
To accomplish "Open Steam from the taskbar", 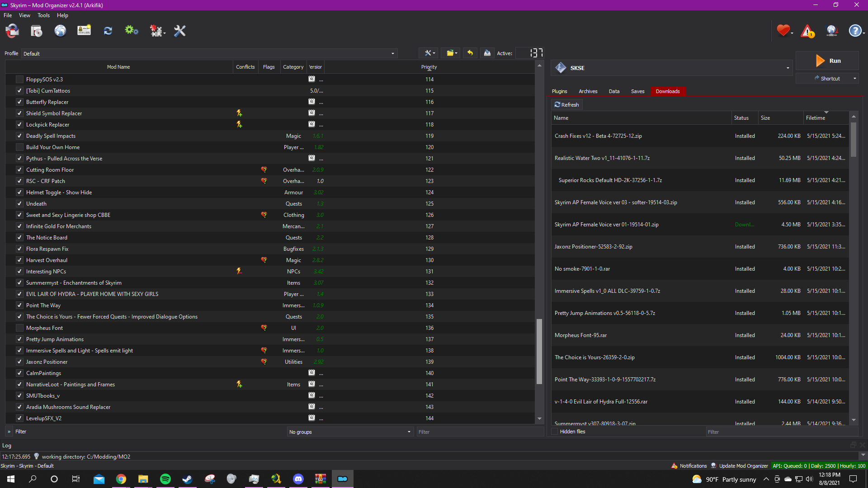I will (x=187, y=479).
